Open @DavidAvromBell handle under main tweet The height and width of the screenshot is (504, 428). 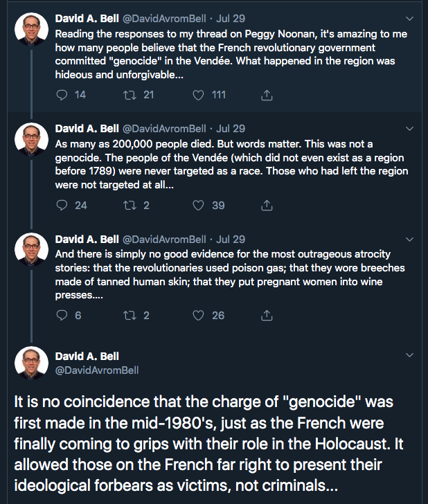tap(96, 370)
